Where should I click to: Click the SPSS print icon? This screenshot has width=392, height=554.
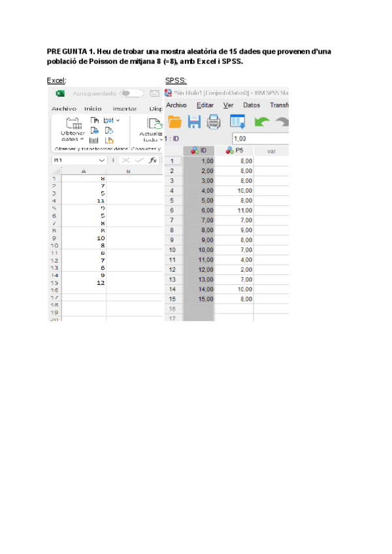click(x=214, y=122)
